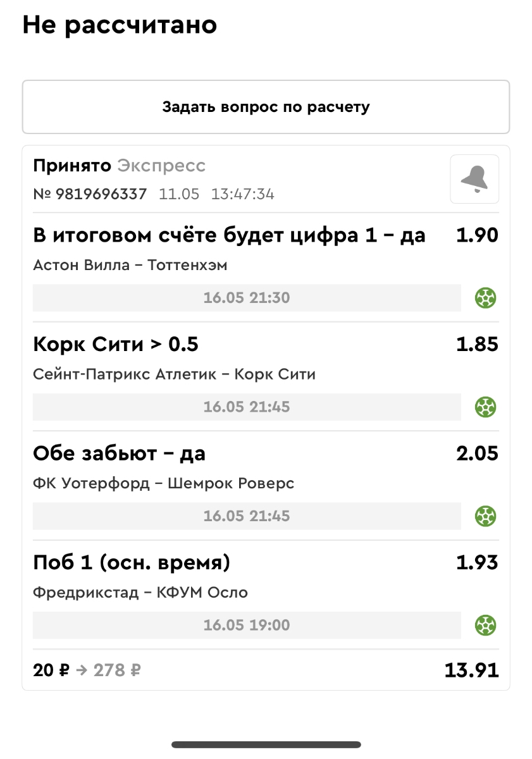The image size is (532, 759).
Task: Click the 16.05 21:30 match time bar
Action: point(247,297)
